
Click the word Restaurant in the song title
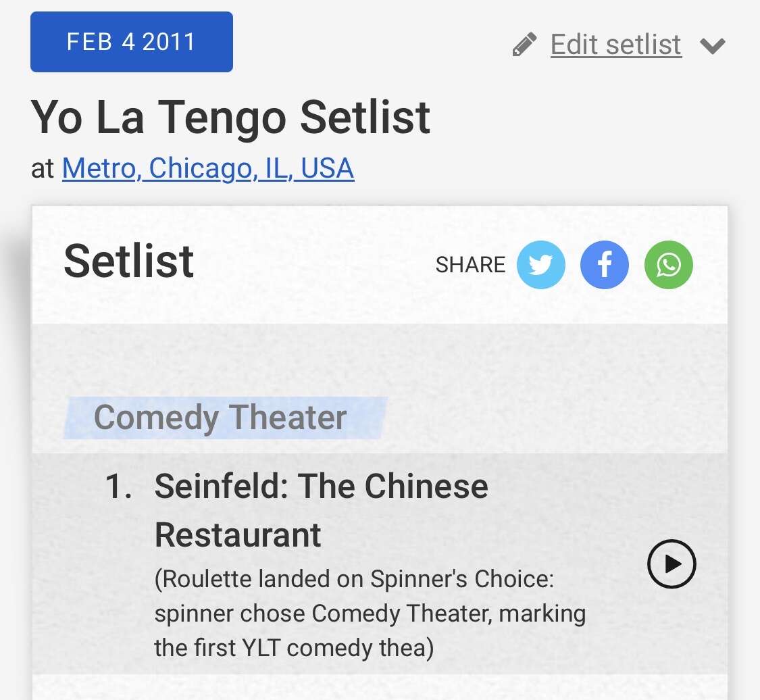tap(238, 535)
